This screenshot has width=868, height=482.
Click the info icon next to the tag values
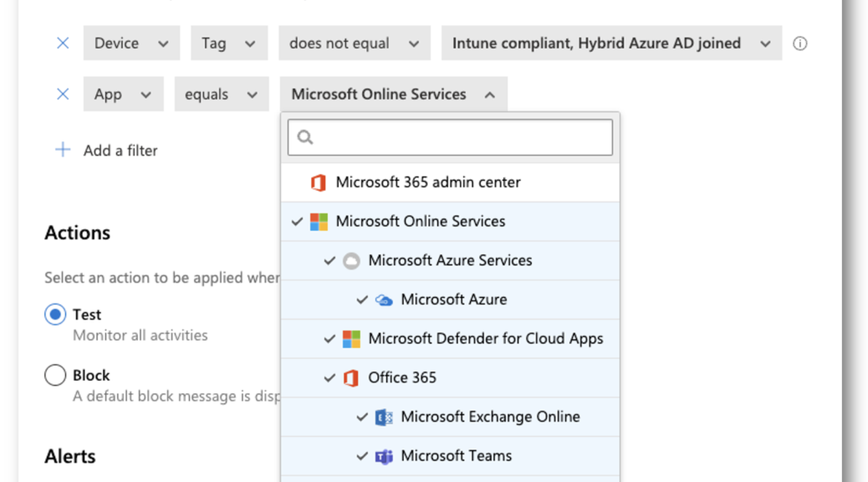[x=800, y=44]
